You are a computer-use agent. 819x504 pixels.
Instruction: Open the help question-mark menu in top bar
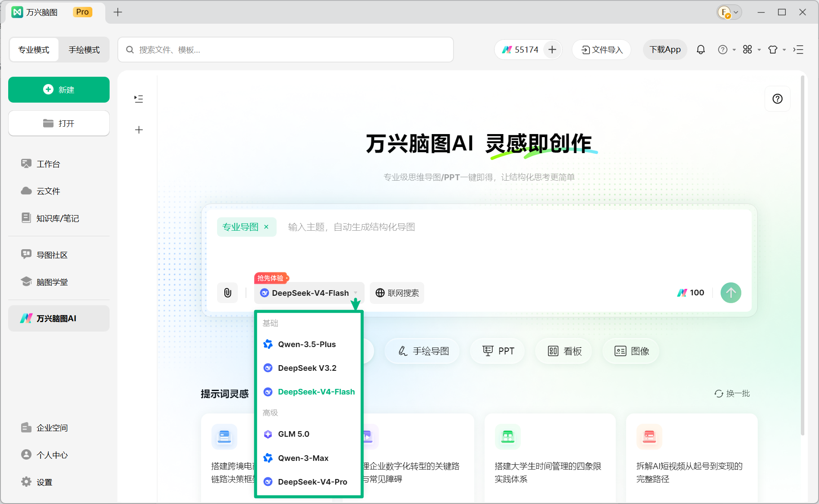[x=726, y=50]
